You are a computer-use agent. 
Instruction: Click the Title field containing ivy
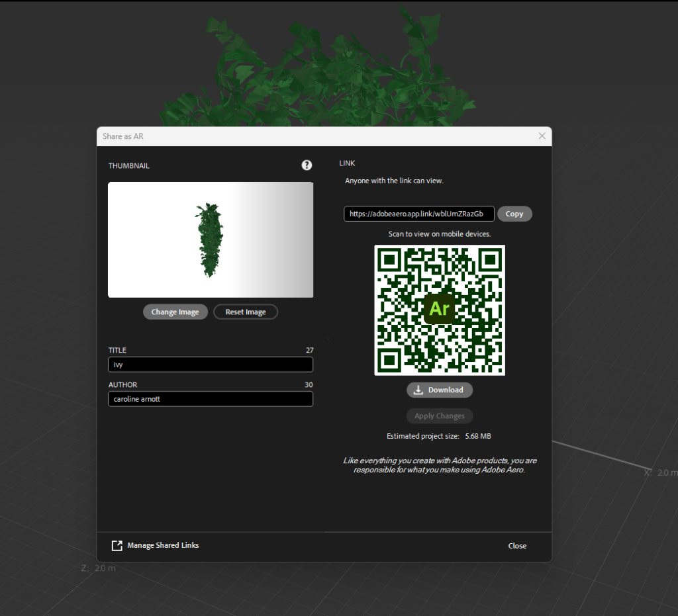[211, 365]
